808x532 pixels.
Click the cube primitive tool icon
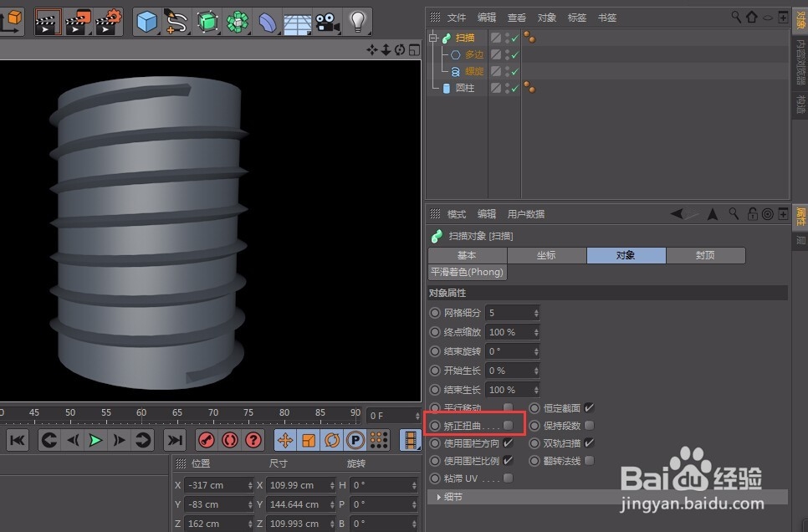coord(146,21)
